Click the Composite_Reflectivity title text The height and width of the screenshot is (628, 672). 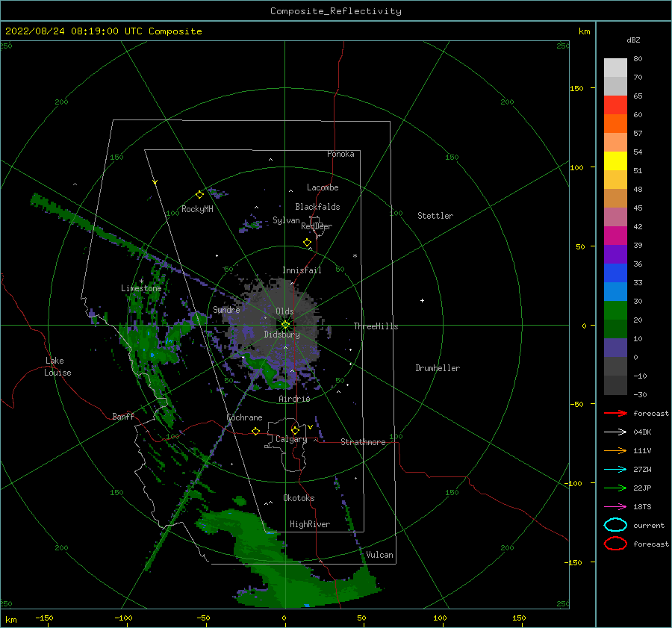[336, 11]
